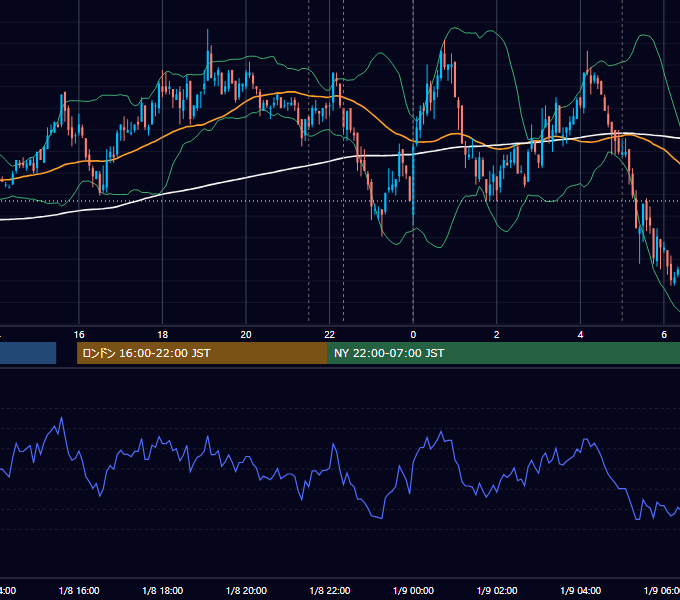Click the blue session bar left of ロンドン

tap(28, 353)
